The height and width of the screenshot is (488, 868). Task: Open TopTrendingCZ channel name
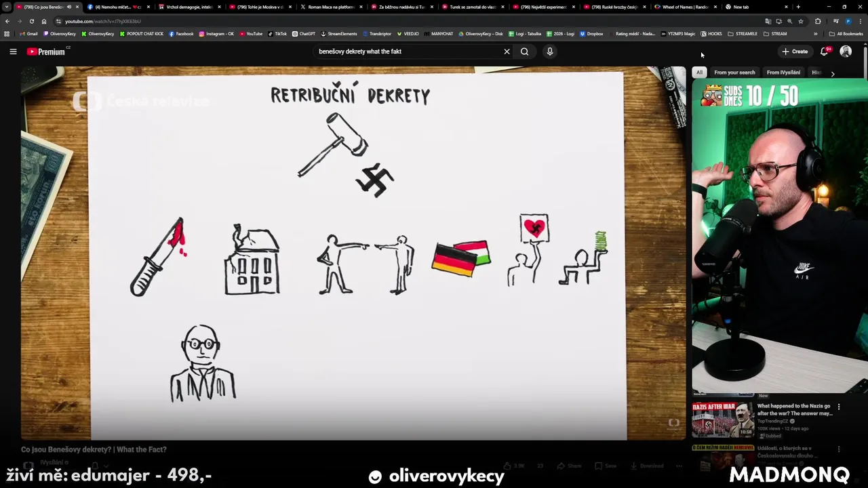(773, 421)
